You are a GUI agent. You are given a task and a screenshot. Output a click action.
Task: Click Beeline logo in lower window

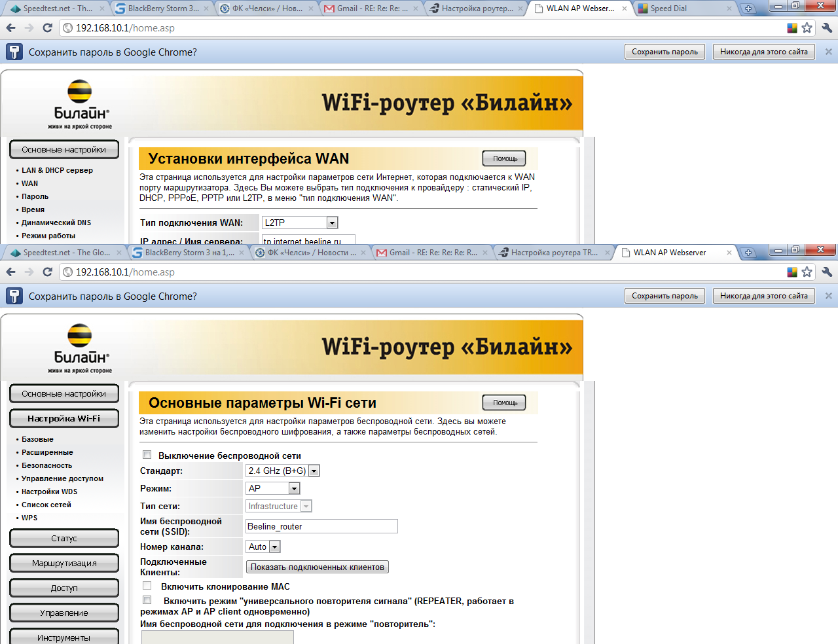80,349
